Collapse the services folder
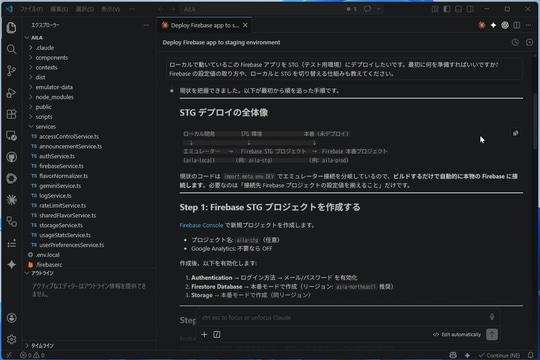This screenshot has height=360, width=540. click(x=45, y=126)
